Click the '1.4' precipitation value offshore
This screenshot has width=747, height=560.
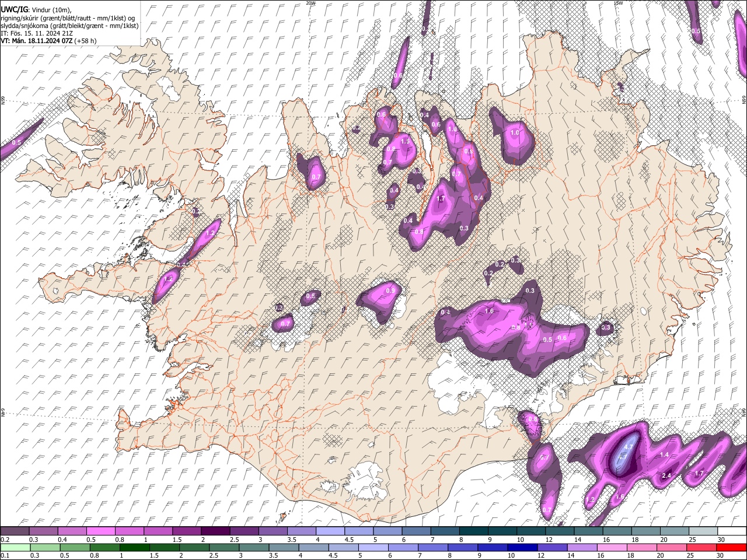[x=664, y=454]
